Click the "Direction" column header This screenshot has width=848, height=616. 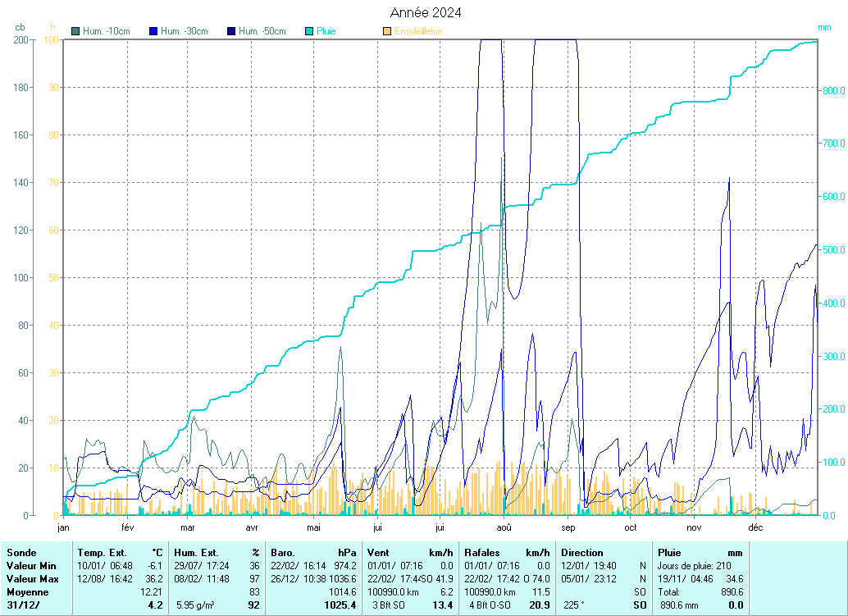coord(581,553)
